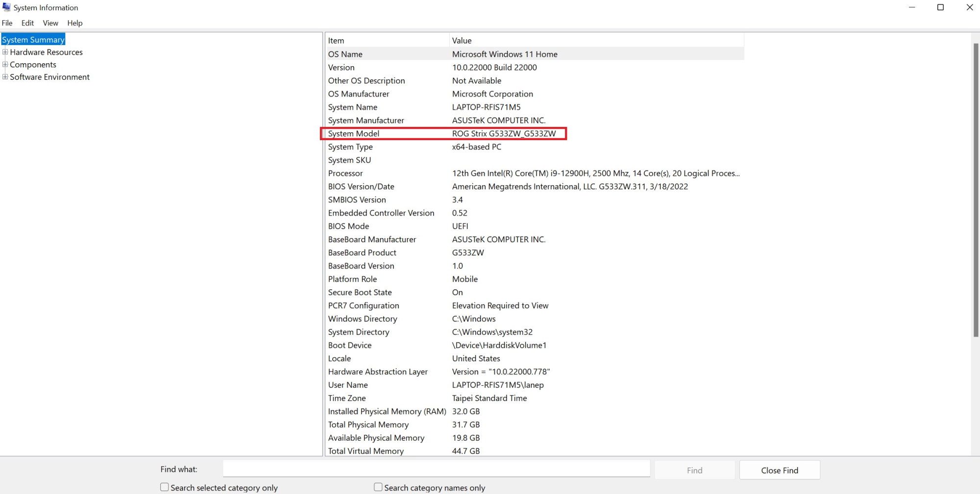Select the Boot Device row label
This screenshot has height=494, width=980.
pos(350,346)
